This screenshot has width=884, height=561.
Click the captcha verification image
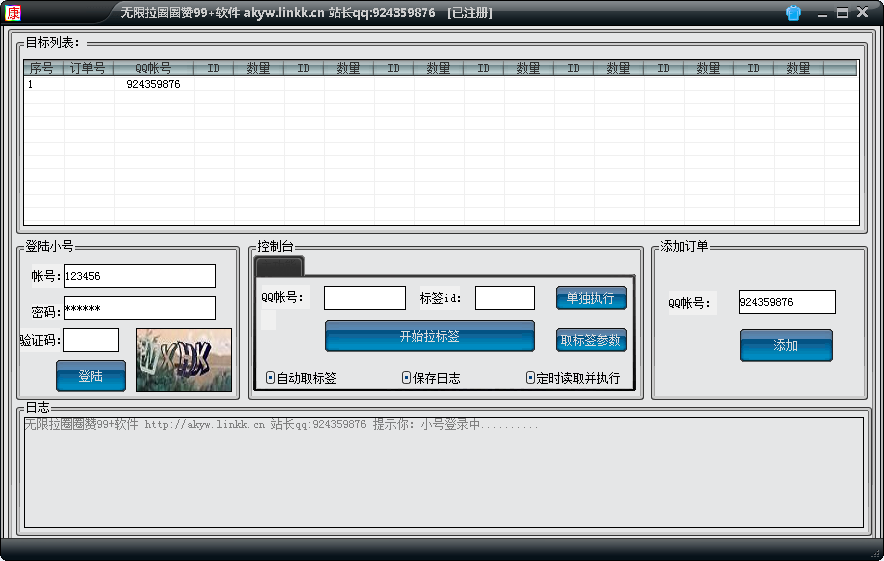(x=183, y=360)
